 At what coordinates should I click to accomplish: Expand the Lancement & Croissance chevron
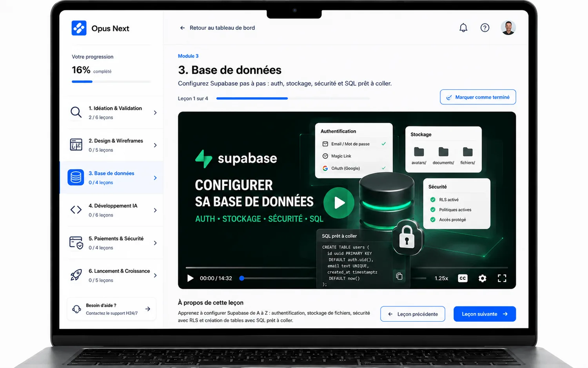click(x=155, y=275)
